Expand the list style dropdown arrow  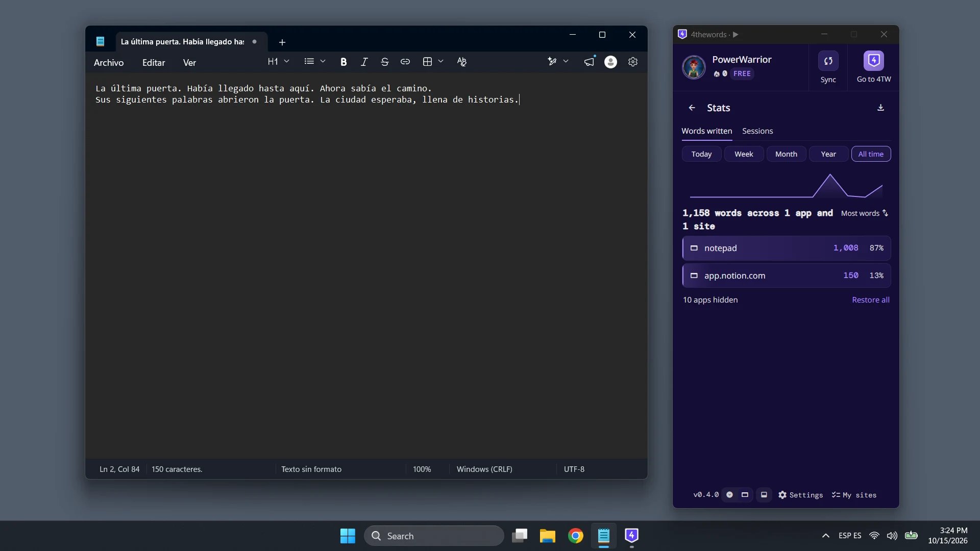point(323,62)
